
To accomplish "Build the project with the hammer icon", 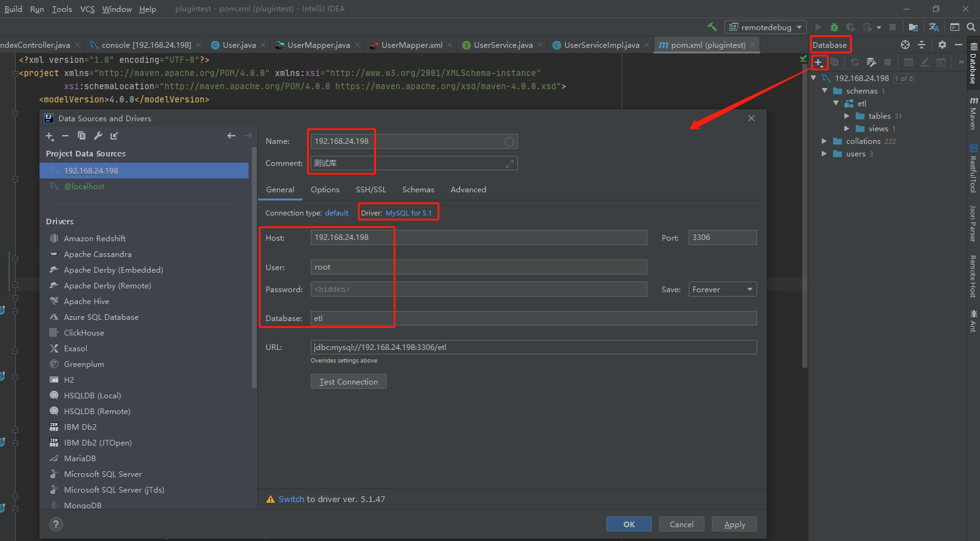I will (x=712, y=27).
